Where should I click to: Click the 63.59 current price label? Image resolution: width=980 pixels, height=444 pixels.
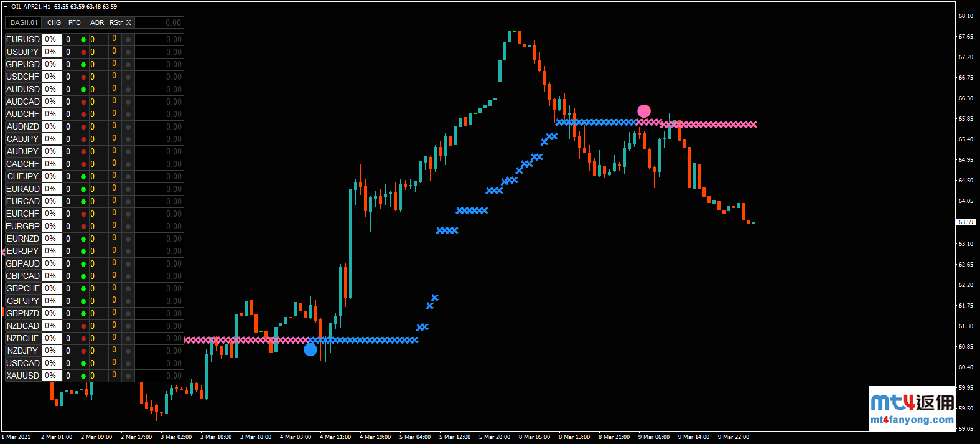coord(966,222)
